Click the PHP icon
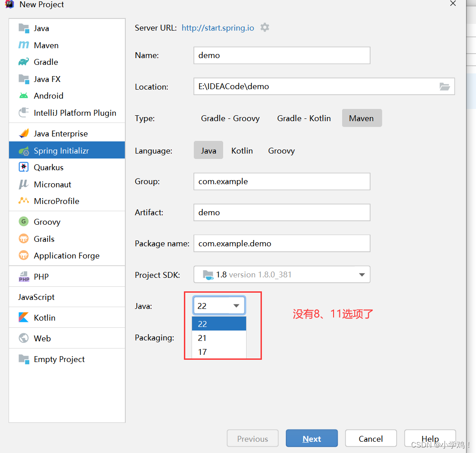This screenshot has height=453, width=476. coord(24,276)
